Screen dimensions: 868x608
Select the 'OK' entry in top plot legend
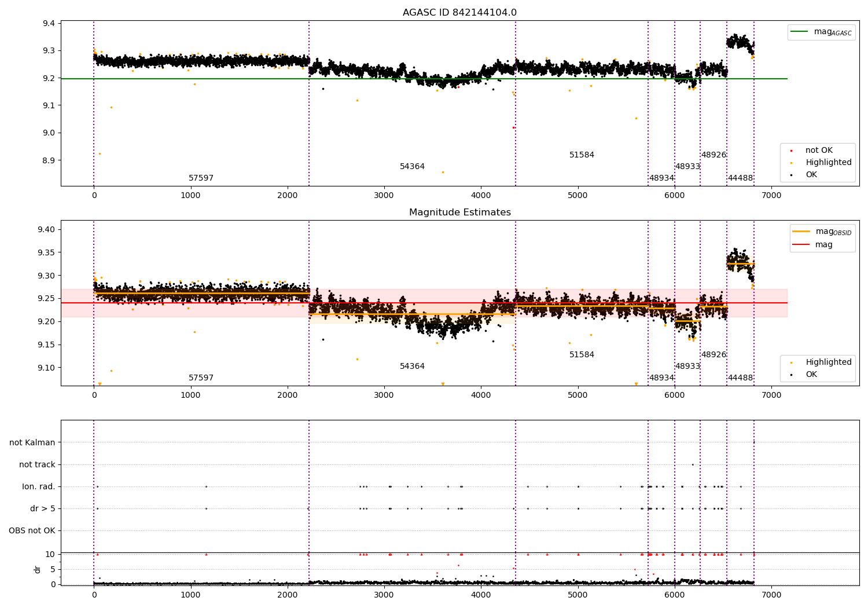click(x=811, y=175)
